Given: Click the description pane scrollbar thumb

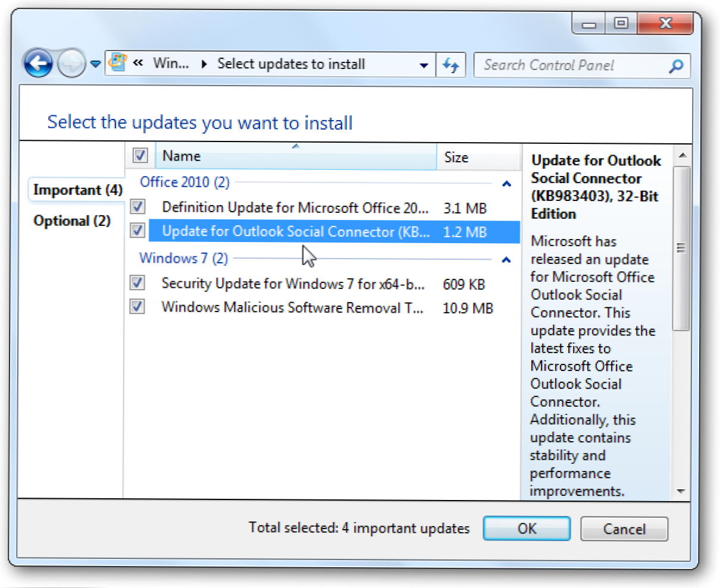Looking at the screenshot, I should [681, 248].
